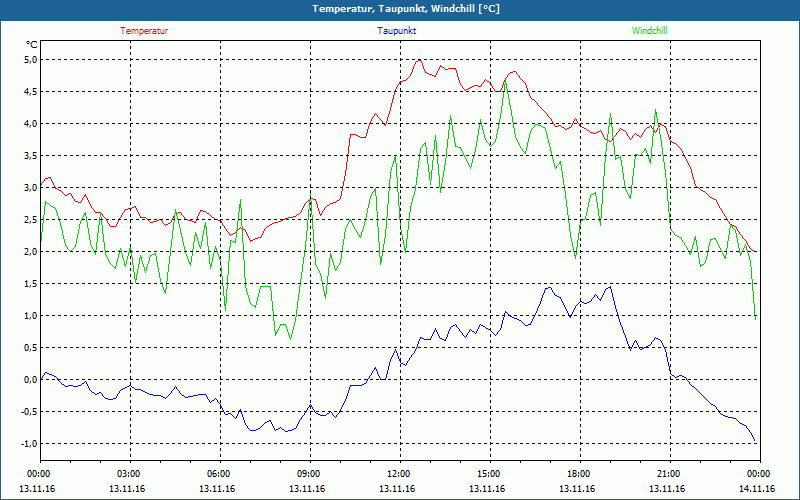Click the green Windchill legend label
800x500 pixels.
click(649, 31)
